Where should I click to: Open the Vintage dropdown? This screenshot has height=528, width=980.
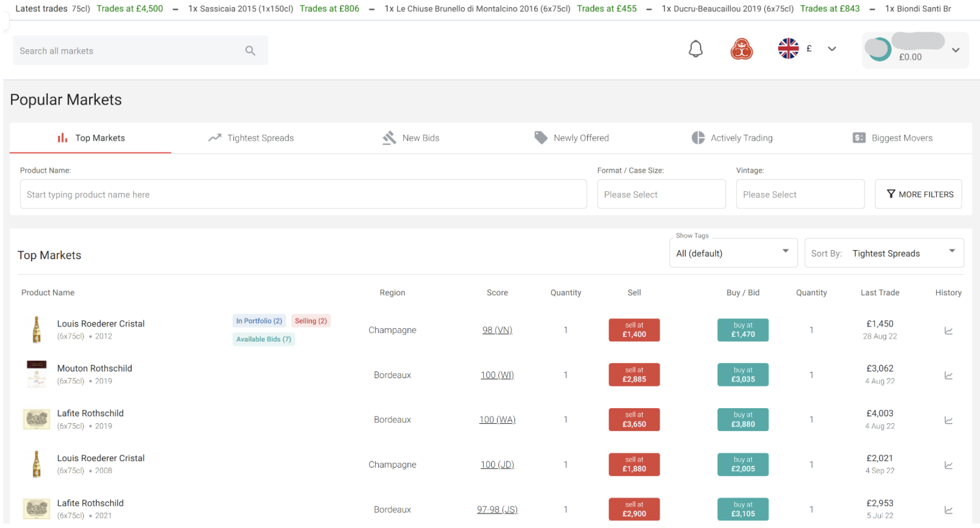(x=800, y=194)
